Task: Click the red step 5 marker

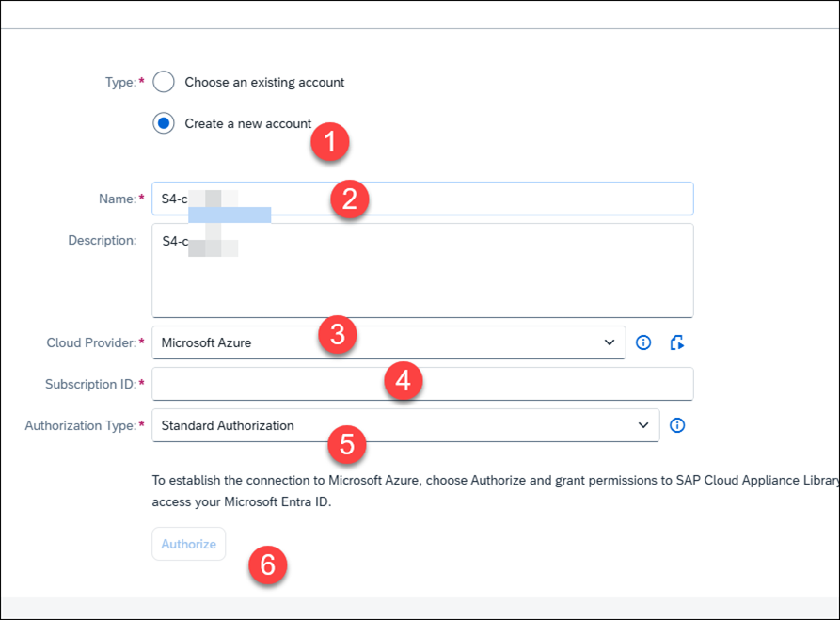Action: (x=347, y=444)
